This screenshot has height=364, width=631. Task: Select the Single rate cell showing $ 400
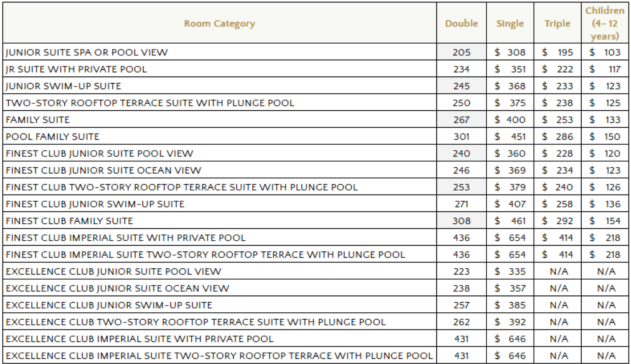point(510,120)
